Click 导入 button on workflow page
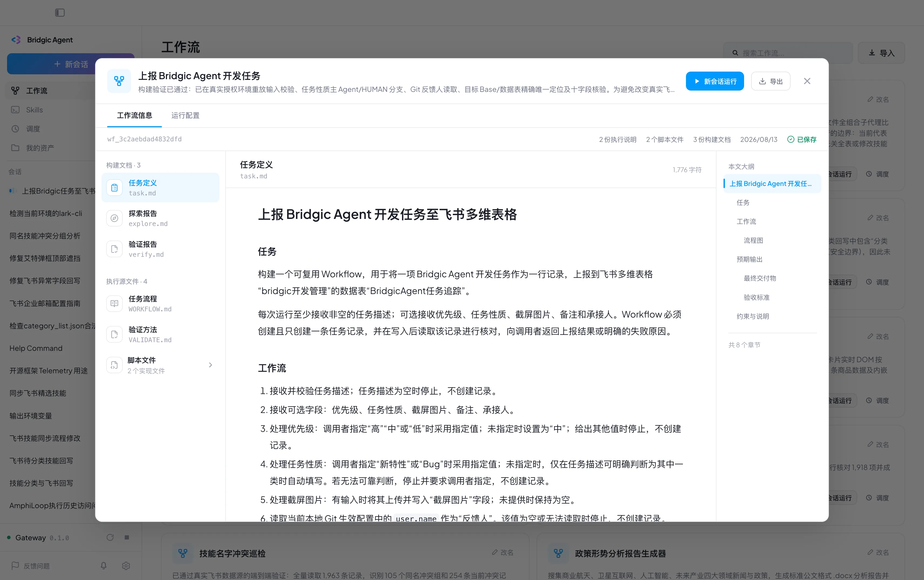The height and width of the screenshot is (580, 924). (881, 53)
